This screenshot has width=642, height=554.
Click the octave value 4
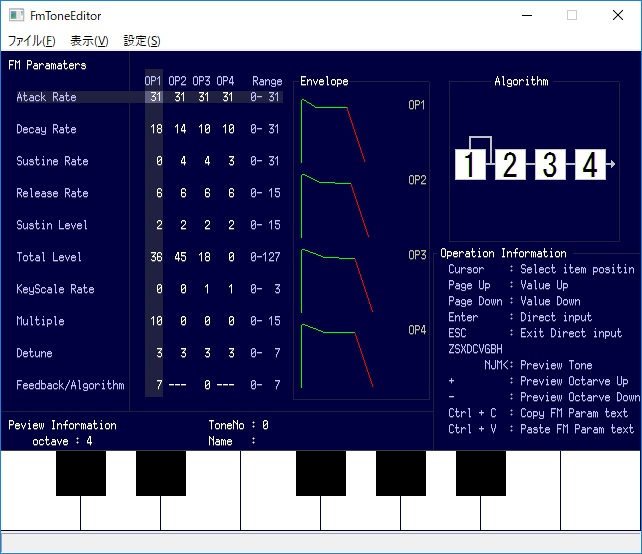(x=89, y=441)
